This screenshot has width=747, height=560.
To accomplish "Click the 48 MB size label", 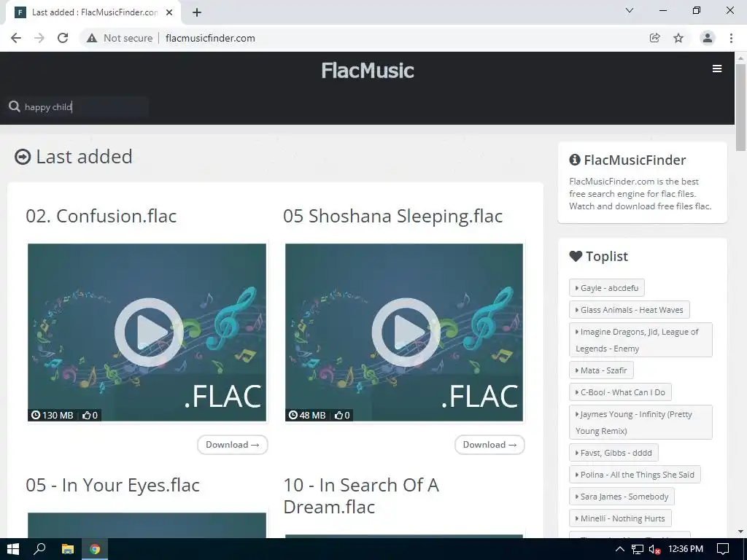I will point(312,415).
